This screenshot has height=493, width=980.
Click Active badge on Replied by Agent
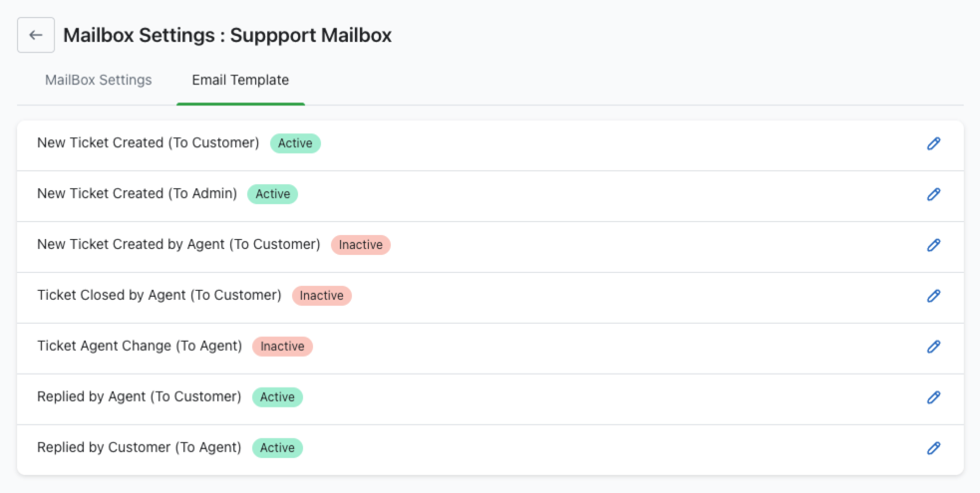tap(277, 397)
